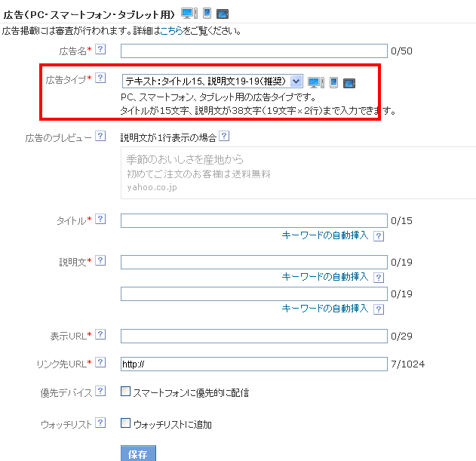Click the PC monitor icon in the header

(189, 14)
